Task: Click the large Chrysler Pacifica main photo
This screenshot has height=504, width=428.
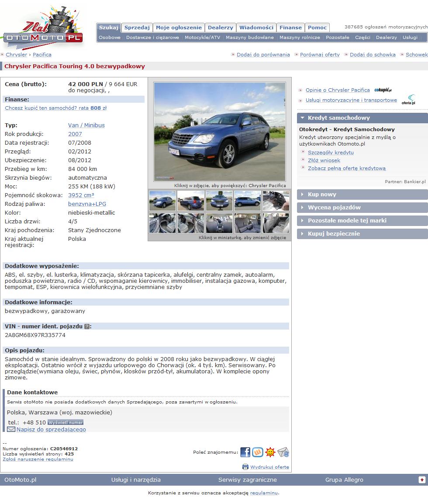Action: pyautogui.click(x=220, y=132)
